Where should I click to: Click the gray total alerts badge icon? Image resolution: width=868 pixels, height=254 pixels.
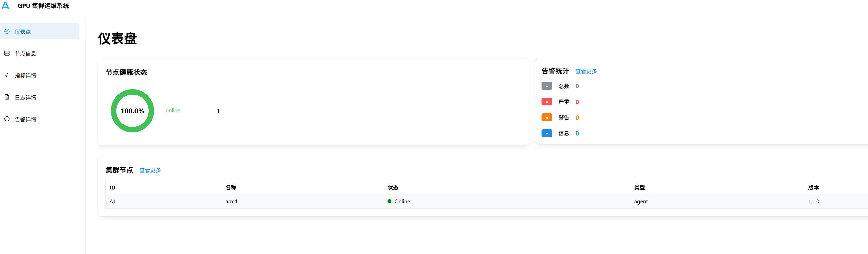coord(547,86)
